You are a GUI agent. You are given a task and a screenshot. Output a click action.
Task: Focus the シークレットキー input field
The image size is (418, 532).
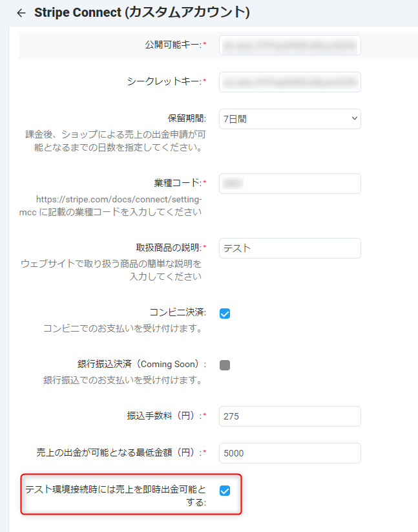[289, 82]
